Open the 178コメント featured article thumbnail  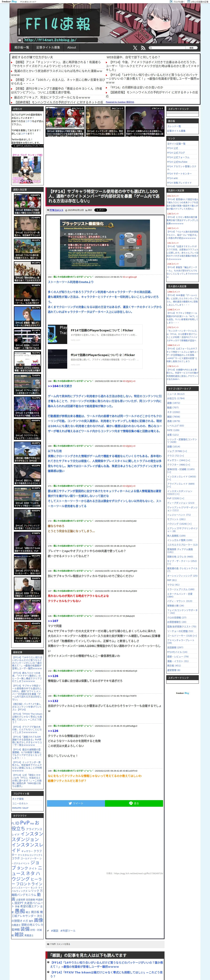[145, 122]
